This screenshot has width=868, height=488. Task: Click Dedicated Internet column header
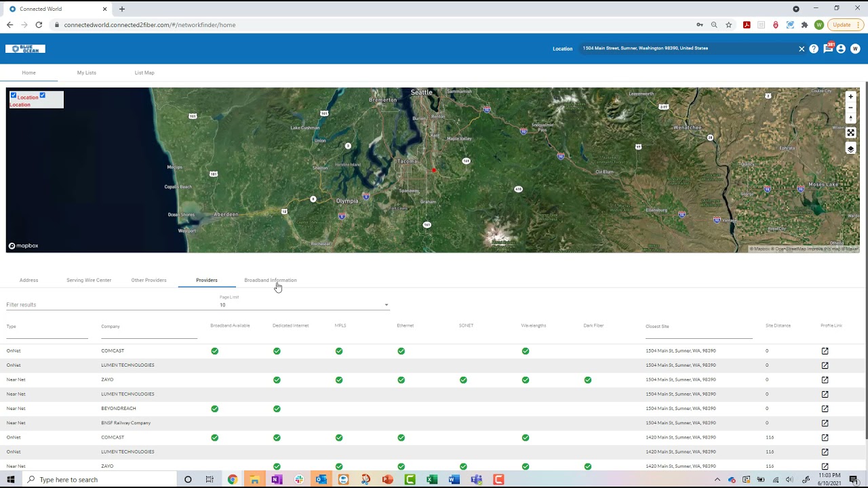coord(291,325)
